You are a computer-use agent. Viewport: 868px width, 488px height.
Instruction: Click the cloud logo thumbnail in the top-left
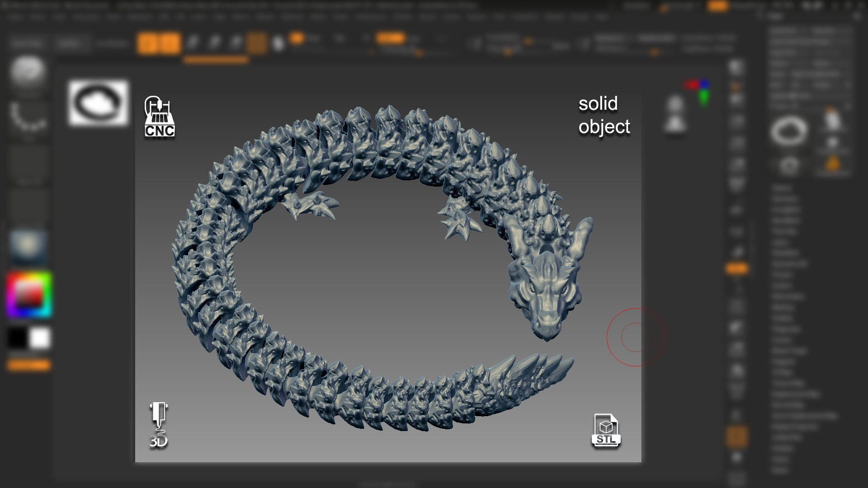coord(98,105)
